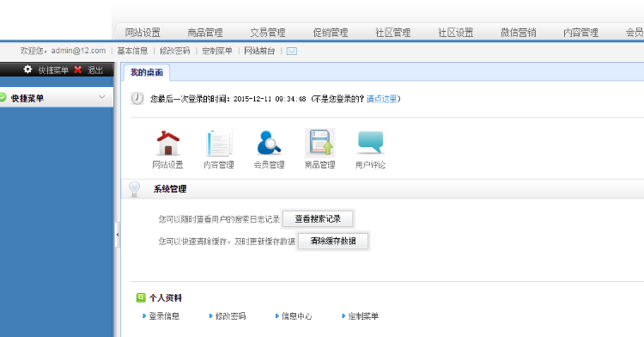Open the 网站设置 top menu

point(143,33)
